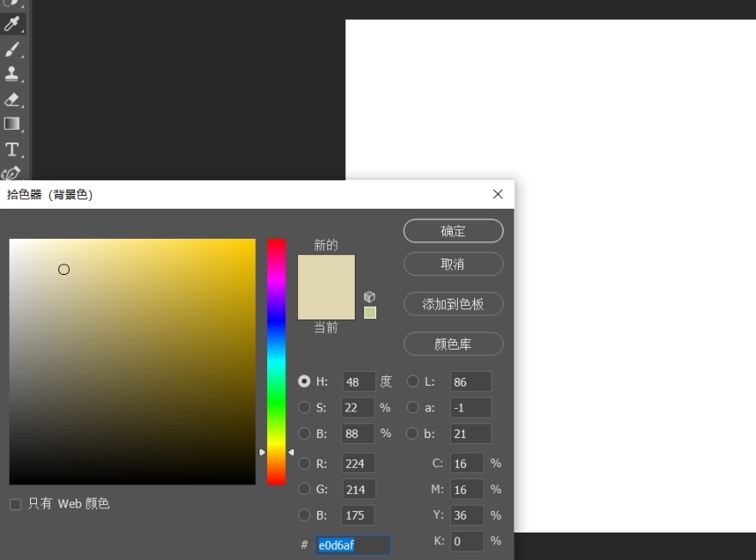The width and height of the screenshot is (756, 560).
Task: Click the out-of-gamut warning cube icon
Action: click(369, 295)
